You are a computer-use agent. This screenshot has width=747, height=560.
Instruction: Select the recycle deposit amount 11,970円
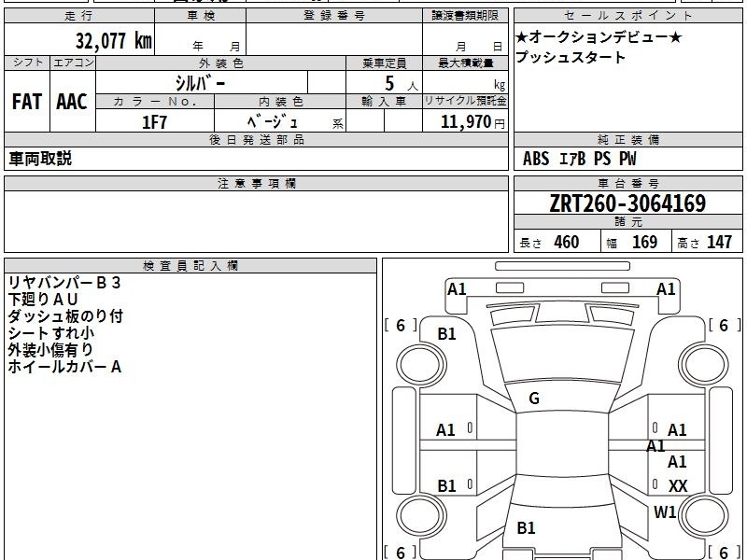click(x=472, y=122)
